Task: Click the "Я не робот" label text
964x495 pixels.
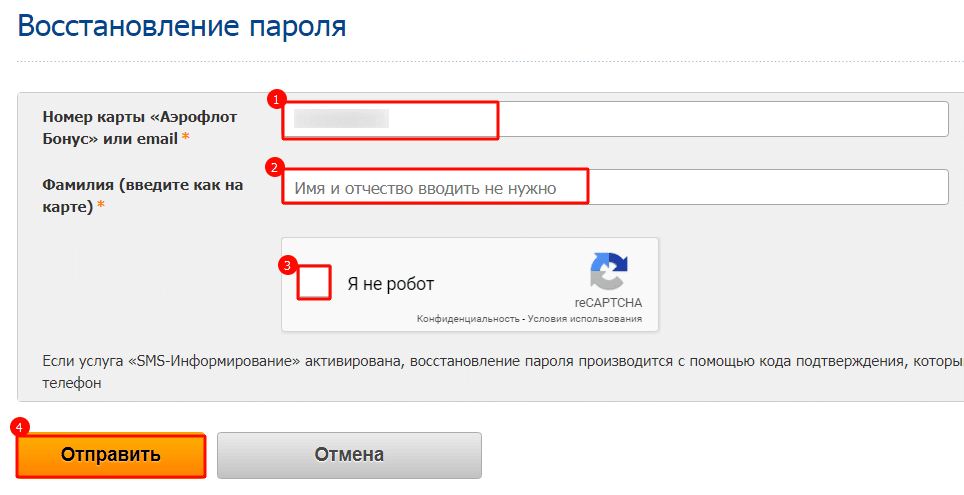Action: click(390, 284)
